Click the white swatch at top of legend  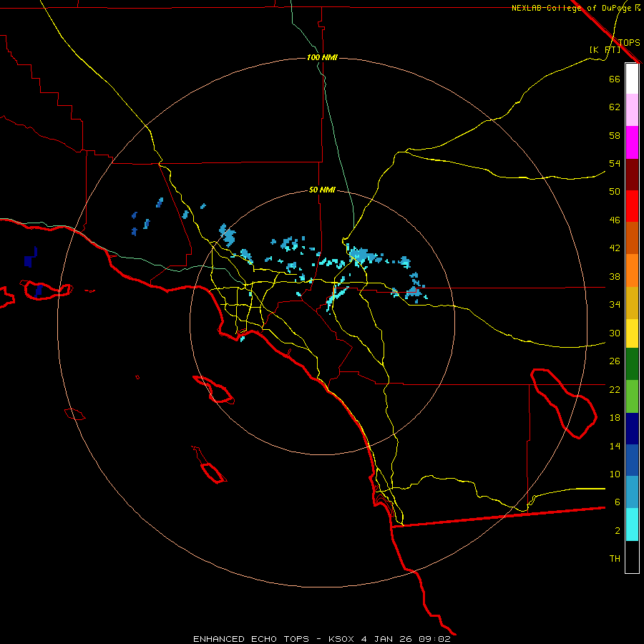[632, 79]
